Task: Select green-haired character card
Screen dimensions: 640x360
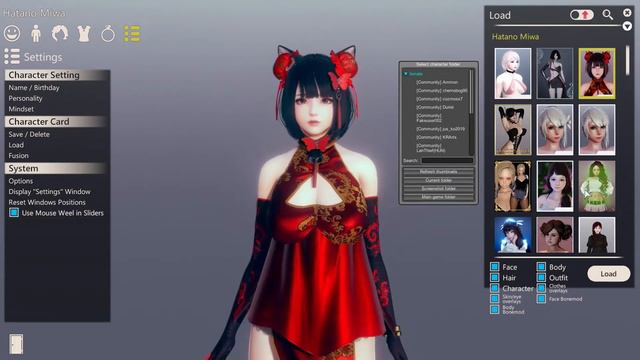Action: (597, 186)
